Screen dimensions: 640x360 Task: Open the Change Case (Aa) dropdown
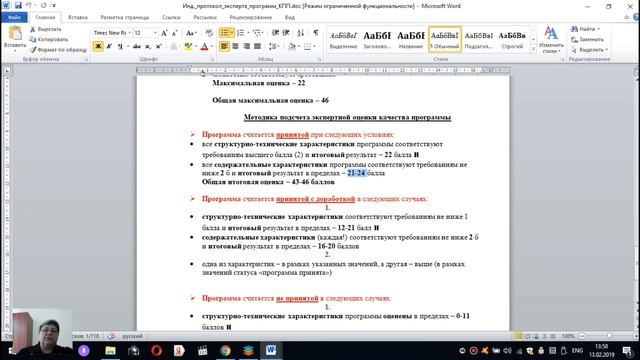point(191,33)
